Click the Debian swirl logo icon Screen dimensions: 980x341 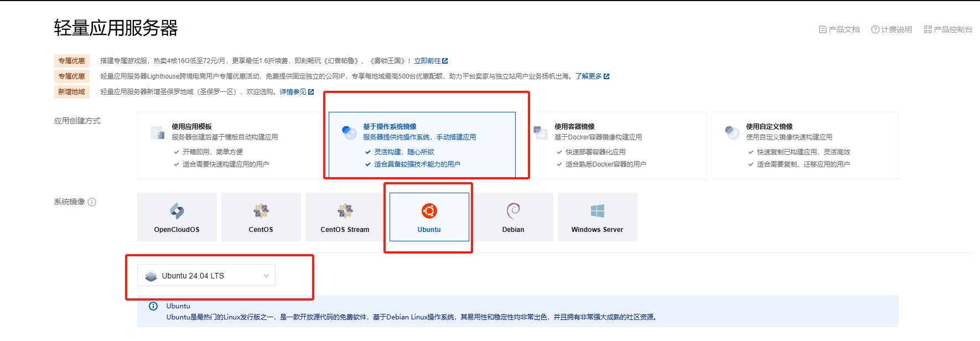coord(514,211)
